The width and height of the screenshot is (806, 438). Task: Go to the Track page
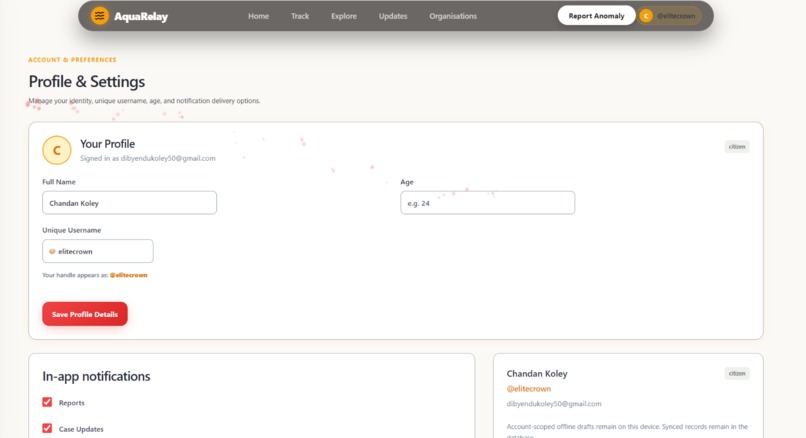pyautogui.click(x=300, y=16)
